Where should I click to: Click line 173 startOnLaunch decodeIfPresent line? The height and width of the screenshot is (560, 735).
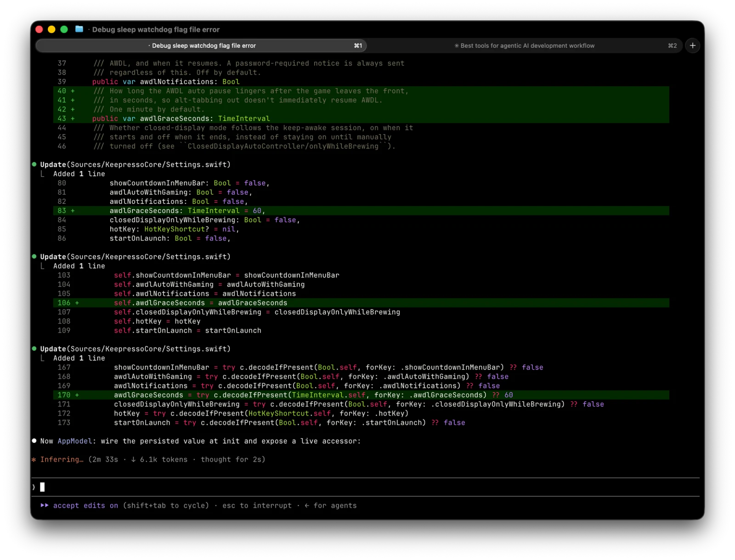pos(289,423)
